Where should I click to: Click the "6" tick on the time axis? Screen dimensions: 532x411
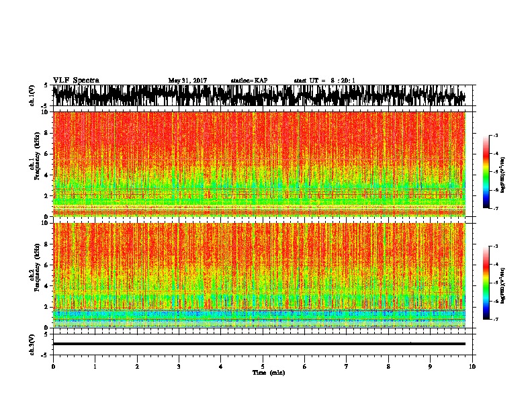[x=305, y=366]
